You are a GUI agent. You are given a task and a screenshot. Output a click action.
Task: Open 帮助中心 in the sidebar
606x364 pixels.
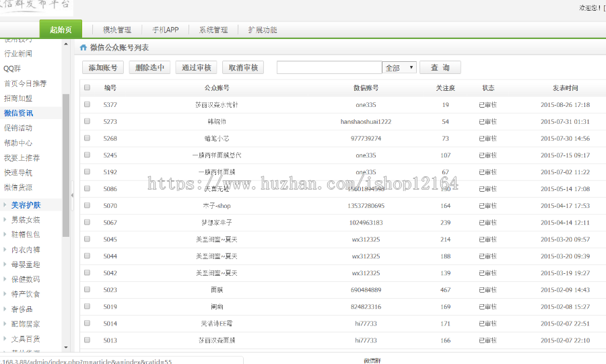coord(18,143)
